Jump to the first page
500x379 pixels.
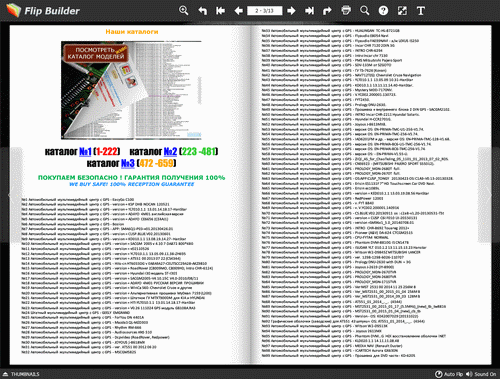pyautogui.click(x=220, y=11)
